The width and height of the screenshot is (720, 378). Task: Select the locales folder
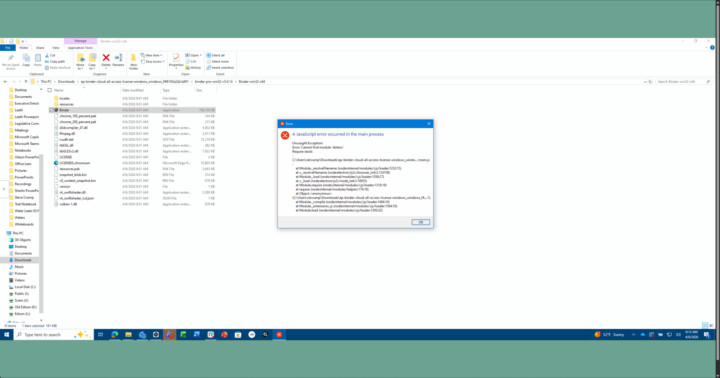tap(65, 98)
